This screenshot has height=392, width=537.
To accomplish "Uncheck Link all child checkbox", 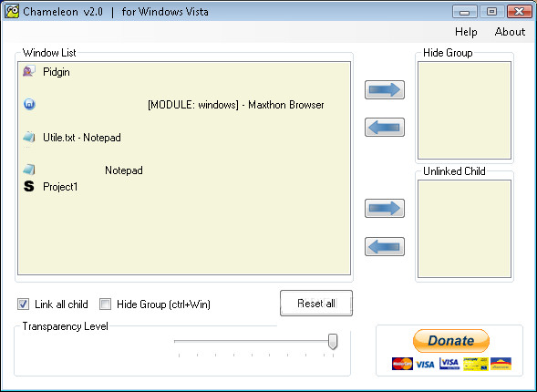I will pos(24,304).
